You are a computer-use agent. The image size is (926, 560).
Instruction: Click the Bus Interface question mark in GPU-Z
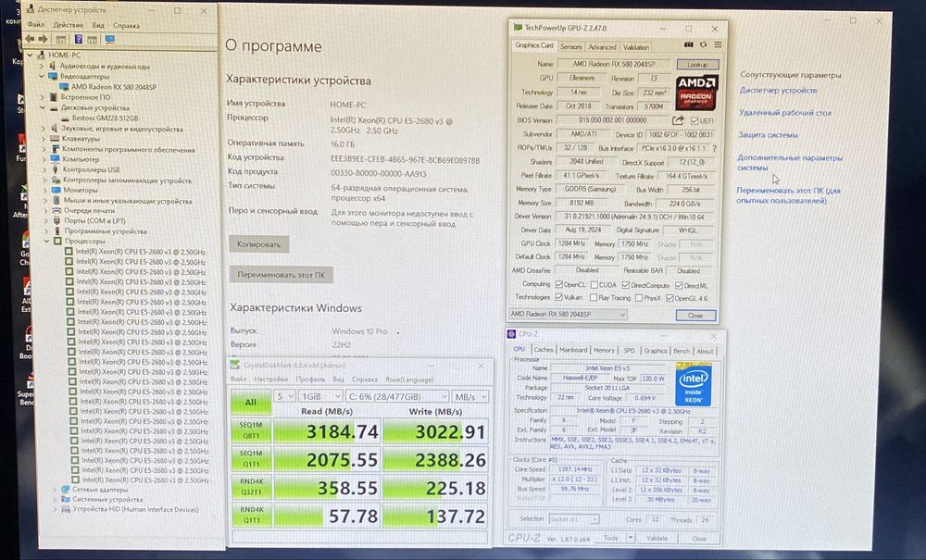714,149
